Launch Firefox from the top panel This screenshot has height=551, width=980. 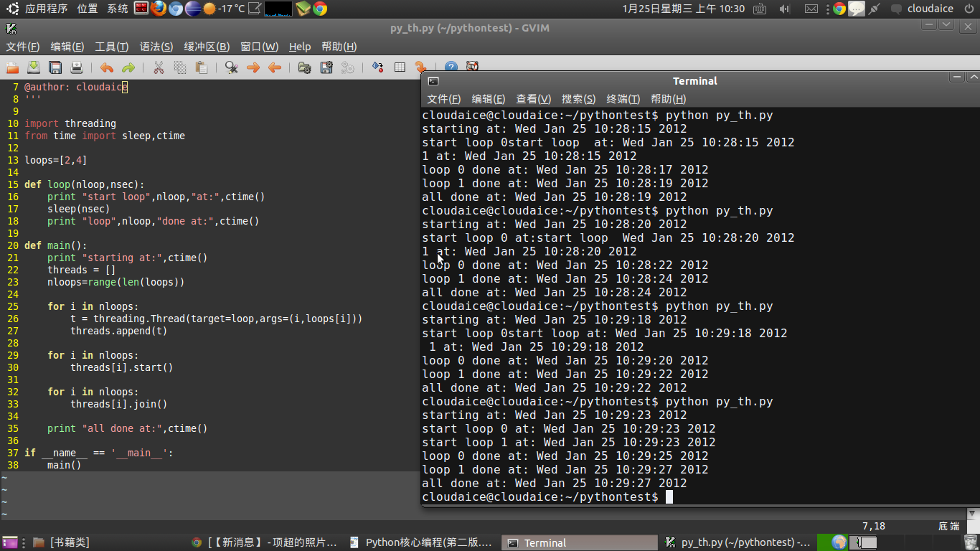pyautogui.click(x=159, y=9)
